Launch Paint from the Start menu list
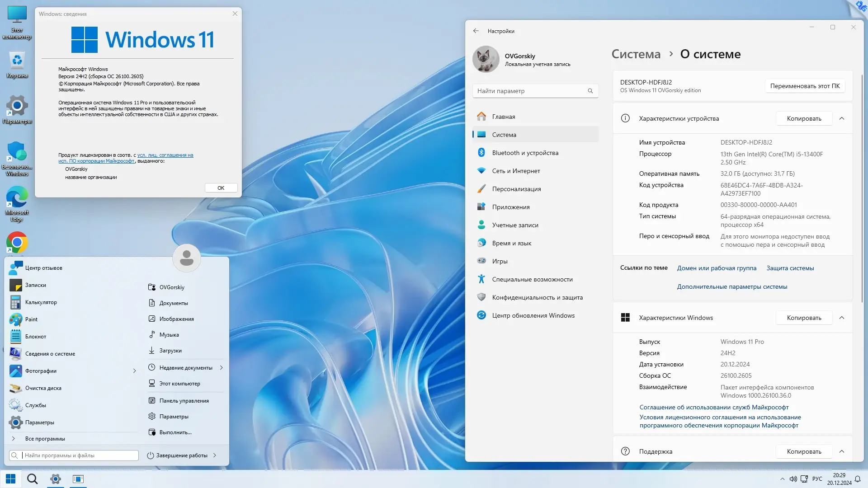The width and height of the screenshot is (868, 488). click(x=31, y=319)
